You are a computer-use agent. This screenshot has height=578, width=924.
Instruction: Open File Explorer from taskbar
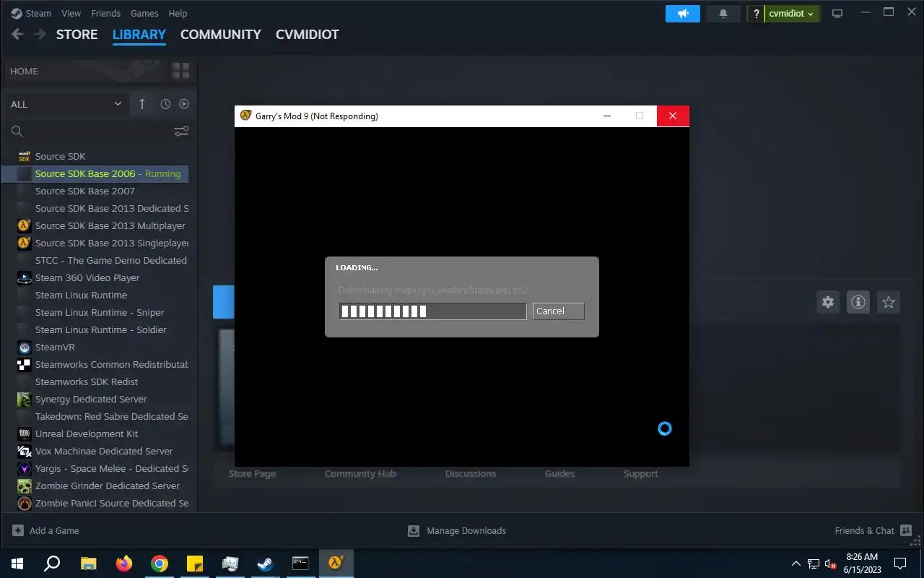(88, 564)
